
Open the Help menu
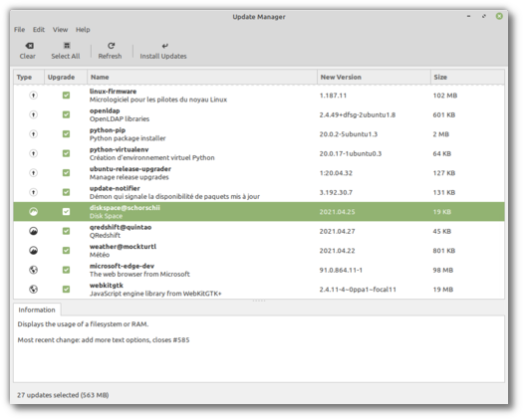83,30
